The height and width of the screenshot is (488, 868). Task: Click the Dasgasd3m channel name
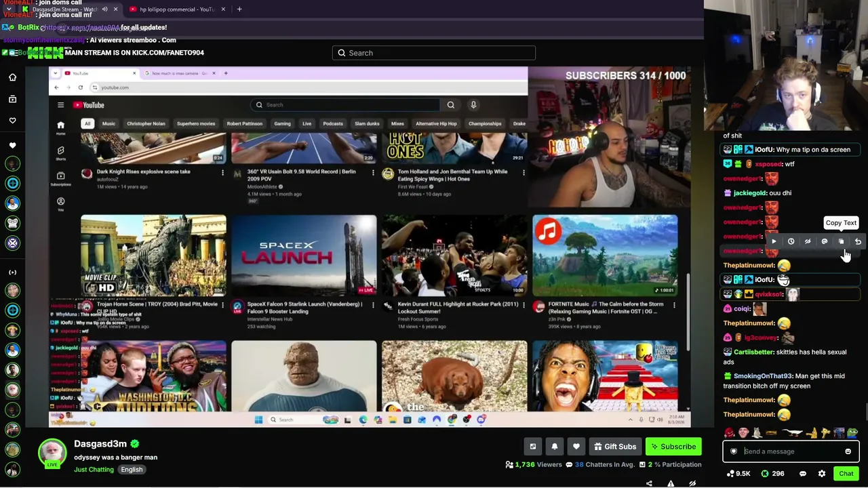tap(100, 444)
